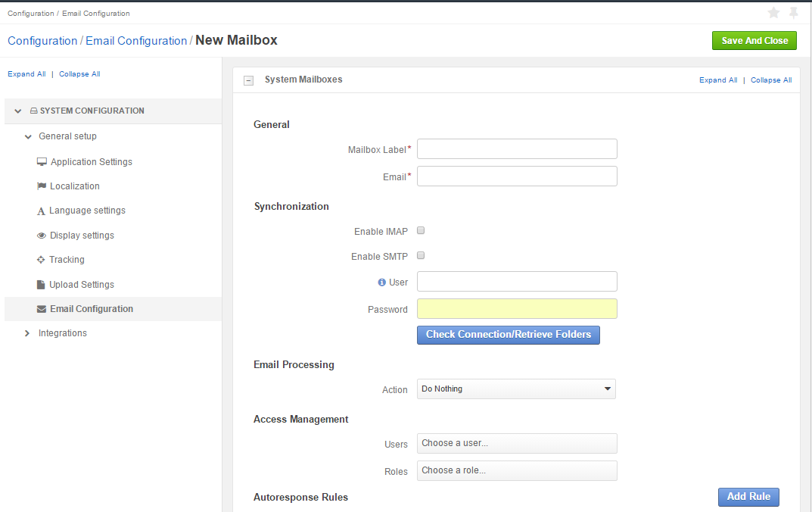Screen dimensions: 812x512
Task: Click the Mailbox Label input field
Action: click(x=517, y=148)
